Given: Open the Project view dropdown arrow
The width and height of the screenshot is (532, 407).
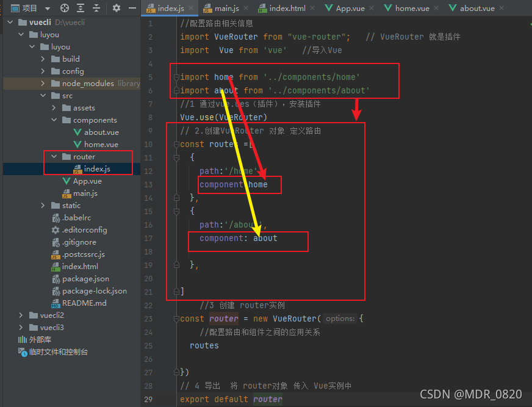Looking at the screenshot, I should [48, 8].
